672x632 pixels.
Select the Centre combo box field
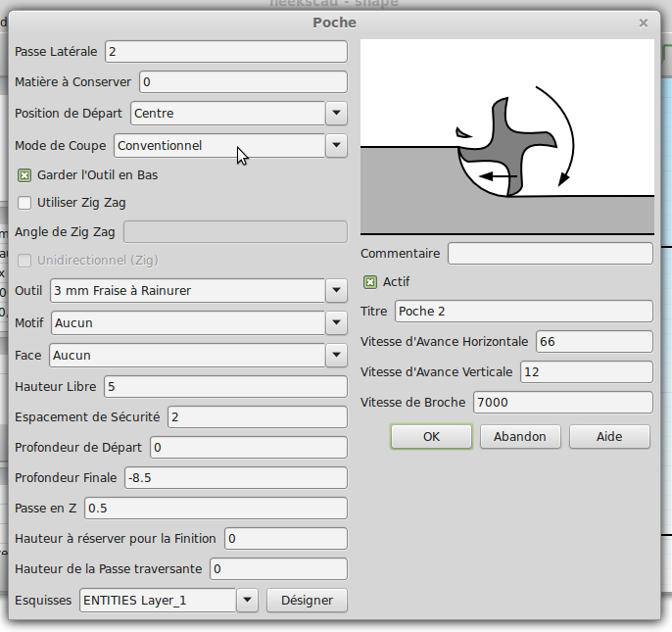(x=228, y=114)
